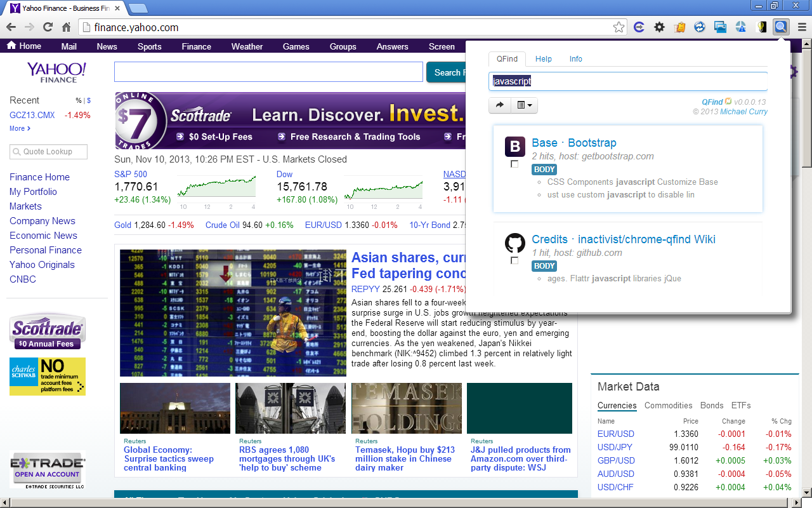Open the S&P 500 index link
This screenshot has width=812, height=508.
coord(131,174)
